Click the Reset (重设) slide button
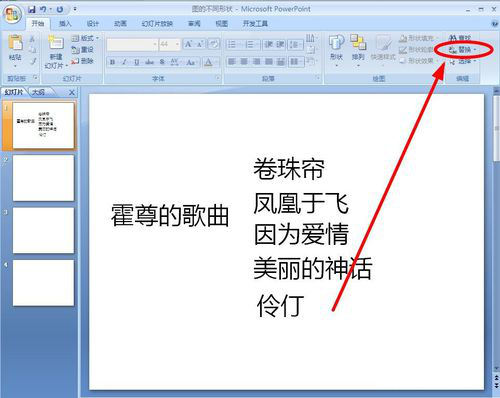This screenshot has width=500, height=398. click(x=83, y=50)
